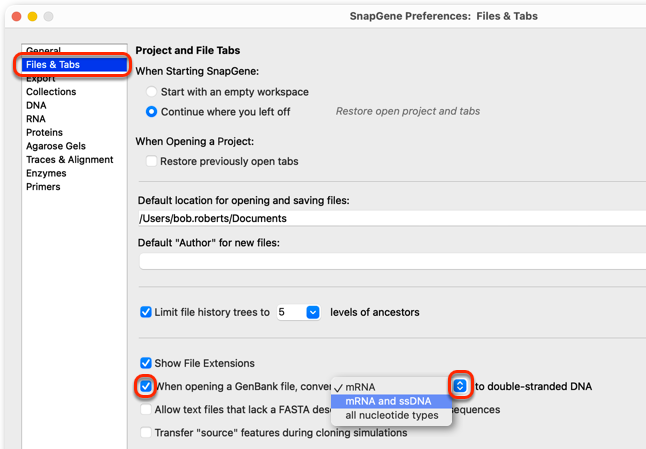Click the nucleotide type popup arrows
Screen dimensions: 646x449
point(460,386)
